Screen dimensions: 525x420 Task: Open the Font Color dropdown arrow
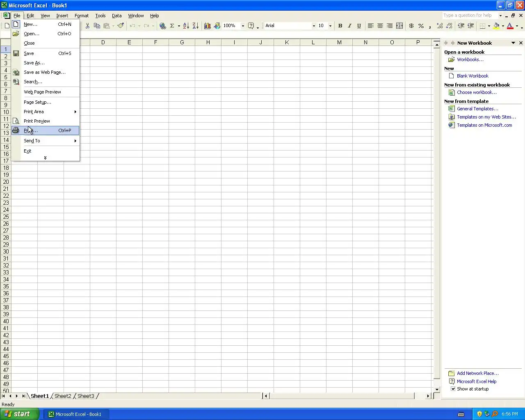tap(517, 25)
